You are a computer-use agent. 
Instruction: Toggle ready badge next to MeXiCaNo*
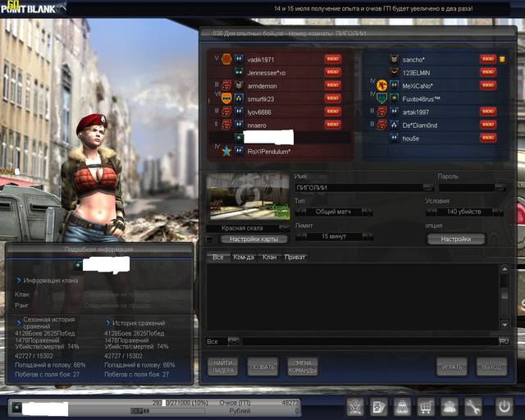coord(488,85)
